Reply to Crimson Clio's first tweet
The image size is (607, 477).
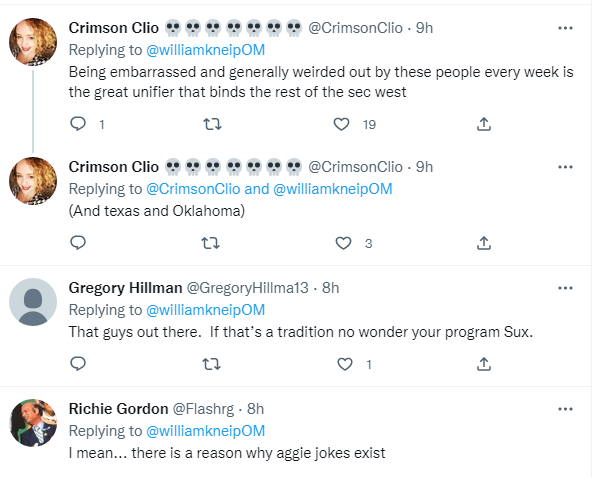point(79,124)
